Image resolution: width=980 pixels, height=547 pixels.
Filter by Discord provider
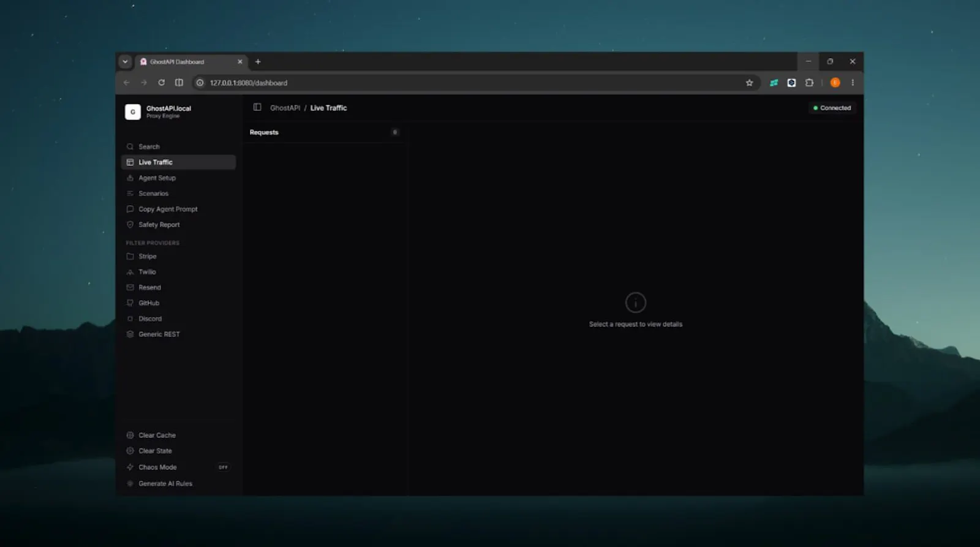pyautogui.click(x=178, y=319)
